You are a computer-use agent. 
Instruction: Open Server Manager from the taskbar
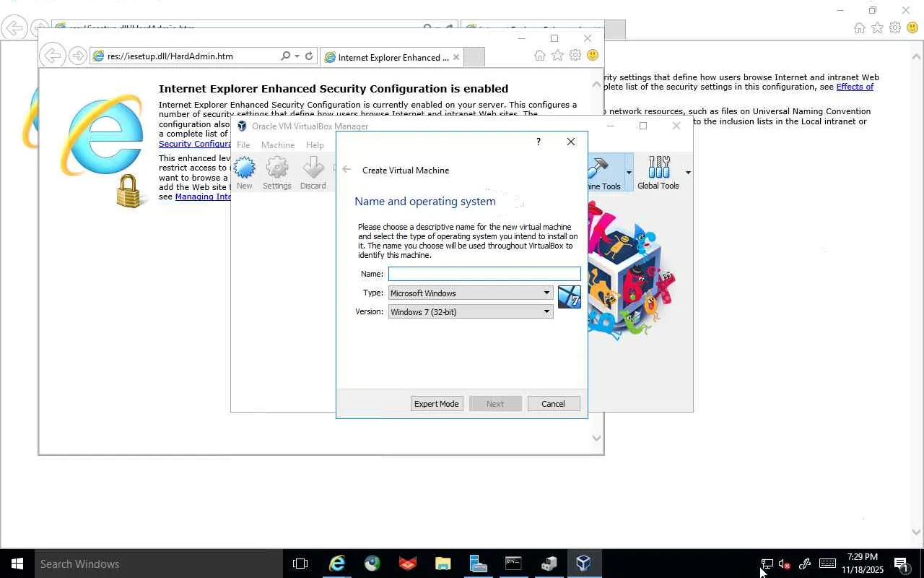click(478, 564)
